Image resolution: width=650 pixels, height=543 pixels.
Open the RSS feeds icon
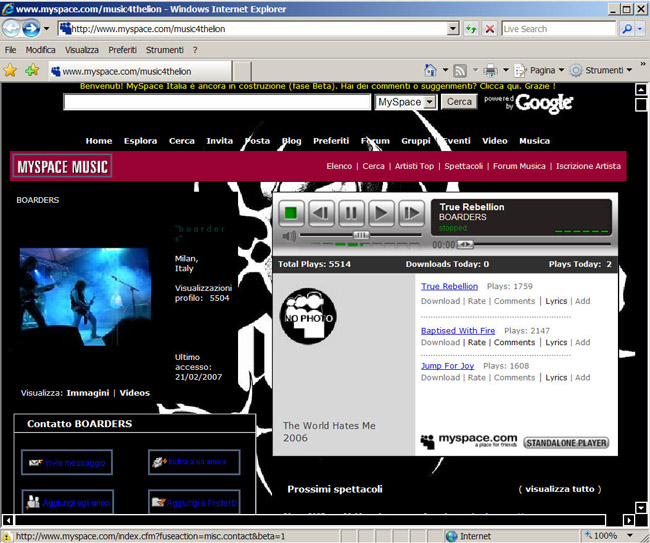point(460,70)
